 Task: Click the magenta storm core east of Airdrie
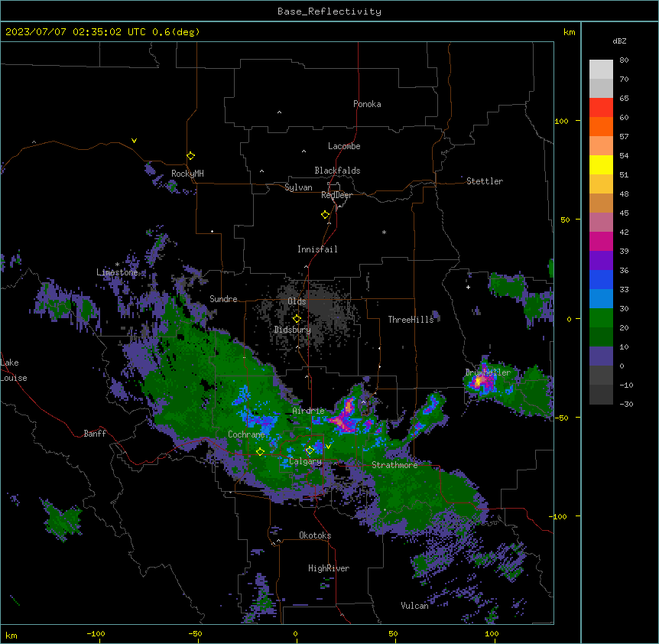coord(346,418)
